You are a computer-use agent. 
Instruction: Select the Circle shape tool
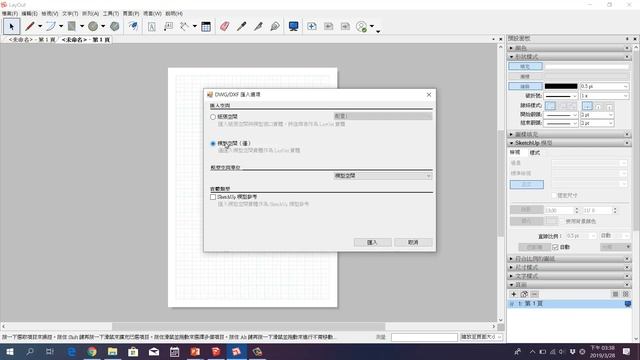pyautogui.click(x=93, y=27)
